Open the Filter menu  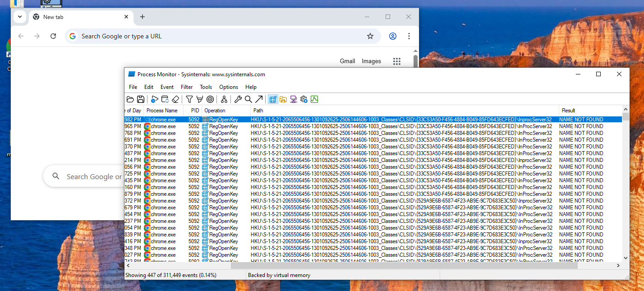187,87
